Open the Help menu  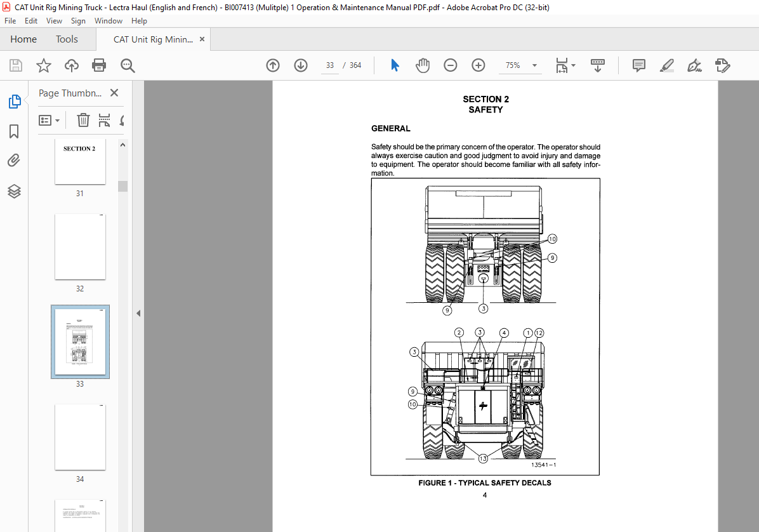(139, 21)
